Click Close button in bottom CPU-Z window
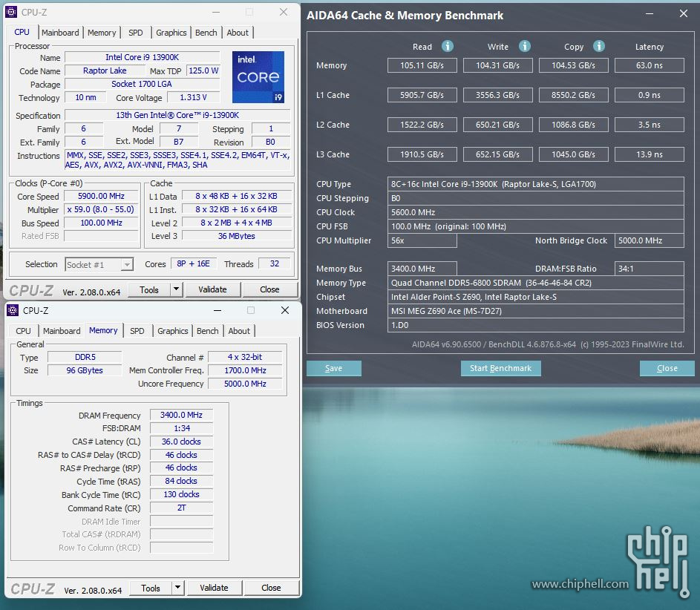The height and width of the screenshot is (610, 700). click(x=271, y=588)
